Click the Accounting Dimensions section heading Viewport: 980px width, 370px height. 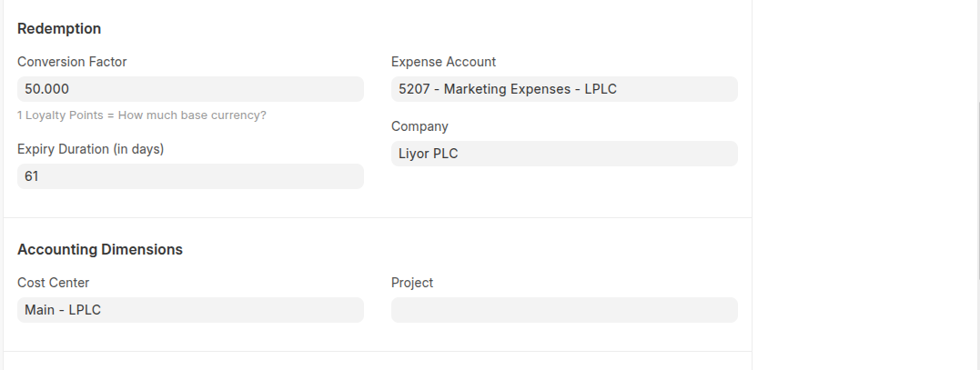[100, 249]
